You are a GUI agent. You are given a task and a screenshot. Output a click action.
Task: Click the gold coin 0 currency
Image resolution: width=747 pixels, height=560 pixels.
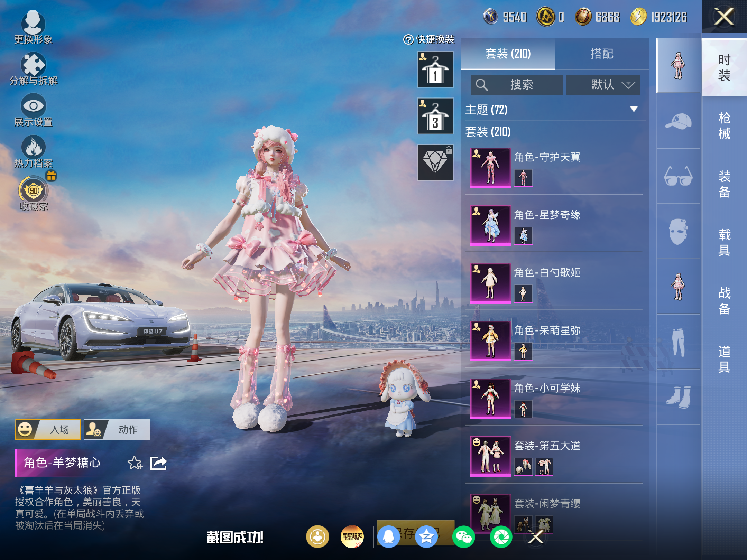pyautogui.click(x=545, y=17)
